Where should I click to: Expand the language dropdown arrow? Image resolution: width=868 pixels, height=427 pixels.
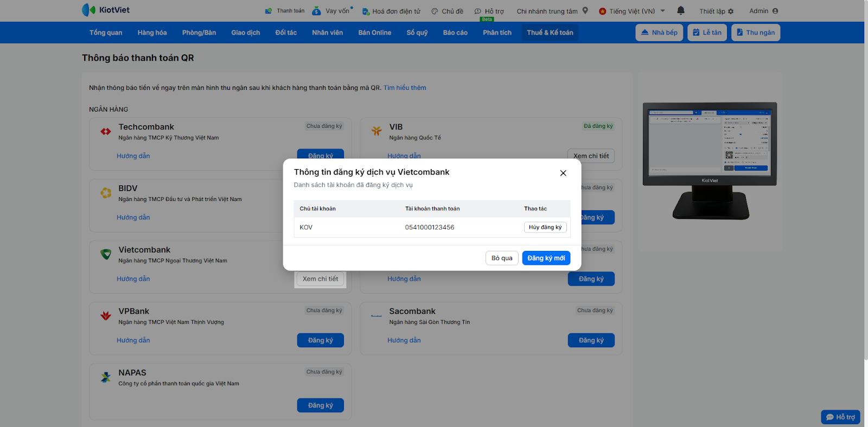tap(663, 10)
